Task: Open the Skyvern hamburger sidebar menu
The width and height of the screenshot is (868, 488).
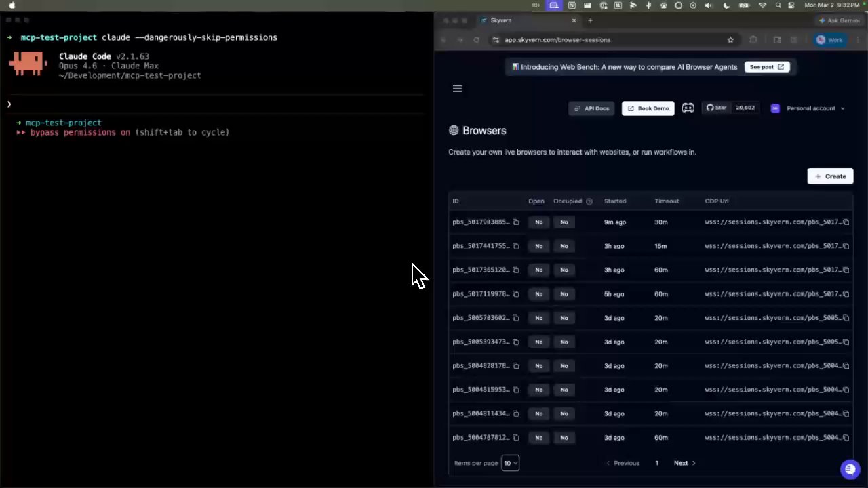Action: (457, 89)
